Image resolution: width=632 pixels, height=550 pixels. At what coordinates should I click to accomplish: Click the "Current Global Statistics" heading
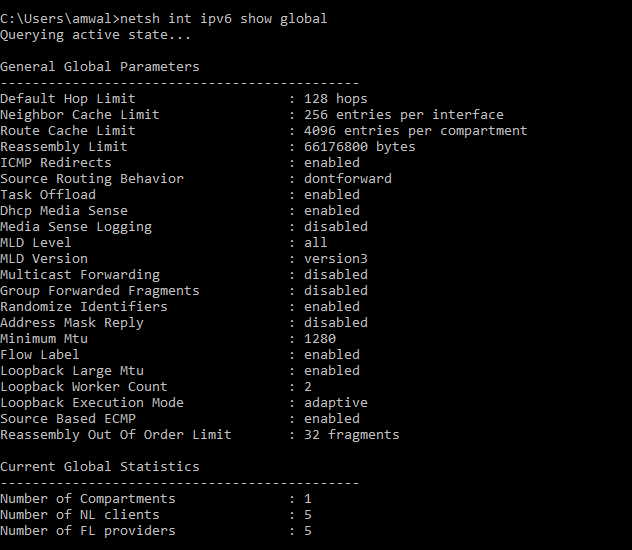pos(99,467)
